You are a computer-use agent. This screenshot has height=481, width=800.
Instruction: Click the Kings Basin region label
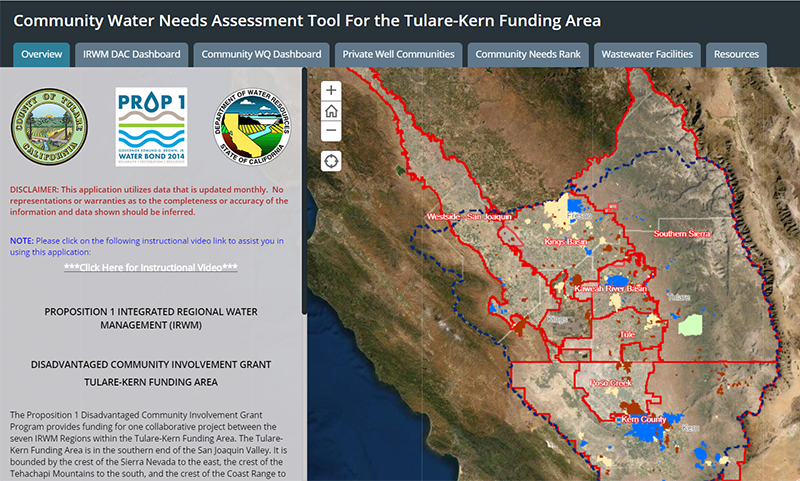(x=565, y=241)
